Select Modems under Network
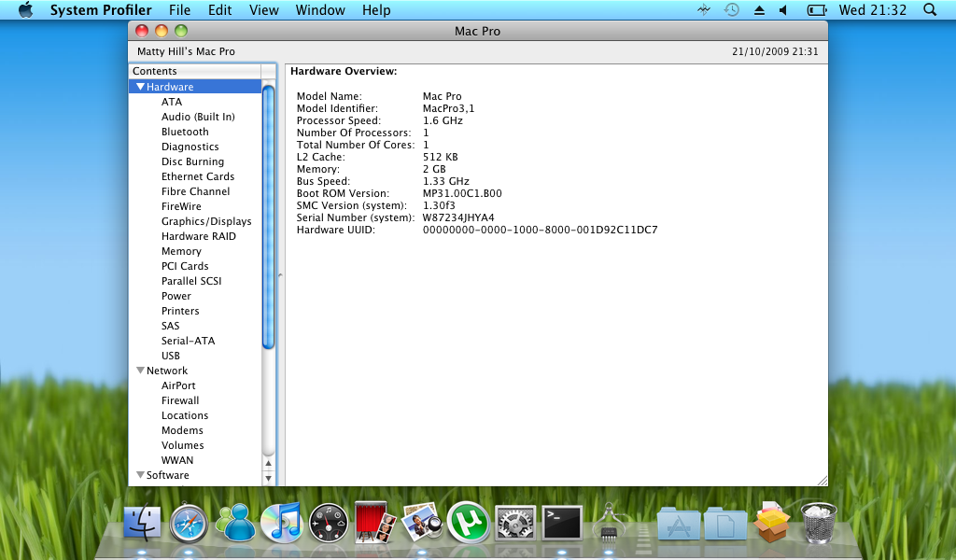The height and width of the screenshot is (560, 956). 182,430
